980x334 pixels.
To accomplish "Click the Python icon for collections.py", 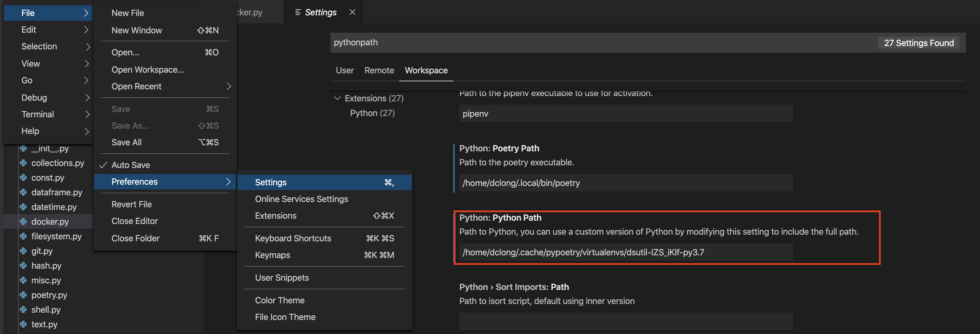I will (x=24, y=163).
